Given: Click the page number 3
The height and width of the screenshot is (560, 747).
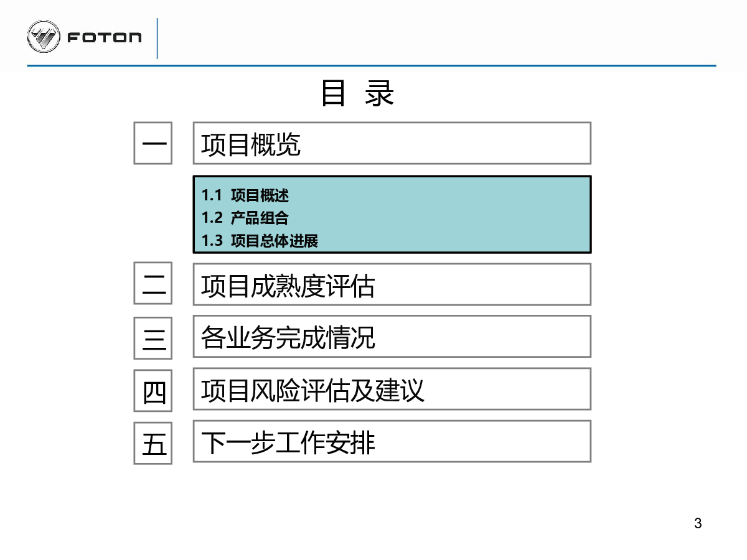Looking at the screenshot, I should 698,523.
